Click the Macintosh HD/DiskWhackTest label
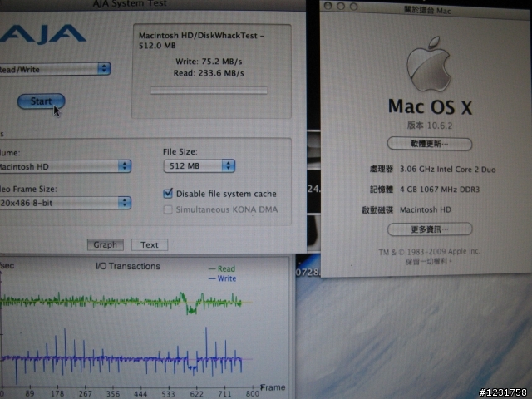Image resolution: width=532 pixels, height=399 pixels. (x=201, y=41)
